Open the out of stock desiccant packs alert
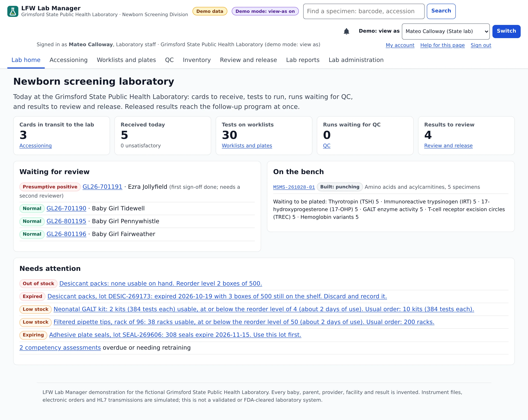This screenshot has height=420, width=528. (x=161, y=283)
